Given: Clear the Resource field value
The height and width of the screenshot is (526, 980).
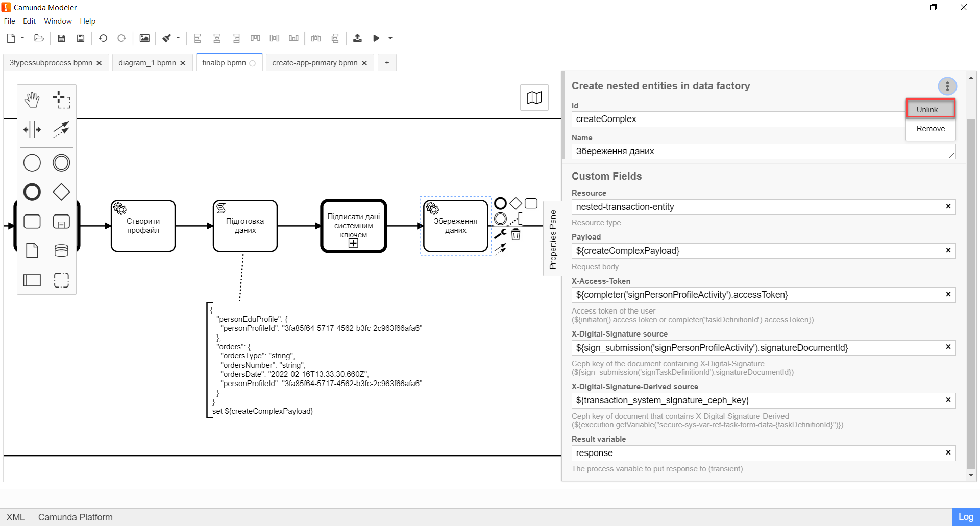Looking at the screenshot, I should (x=948, y=206).
